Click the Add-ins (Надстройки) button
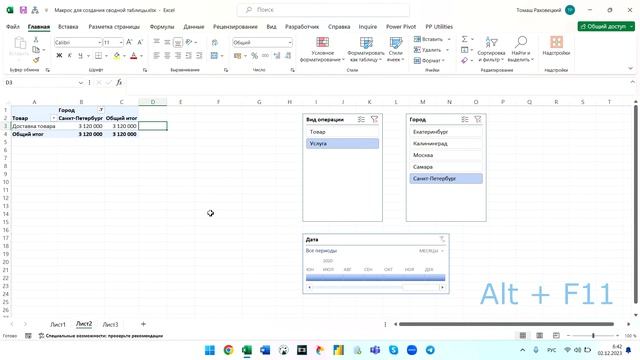 point(556,46)
